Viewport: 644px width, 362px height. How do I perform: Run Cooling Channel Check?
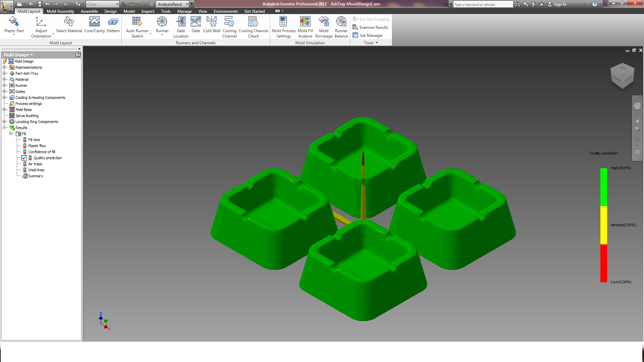(253, 27)
